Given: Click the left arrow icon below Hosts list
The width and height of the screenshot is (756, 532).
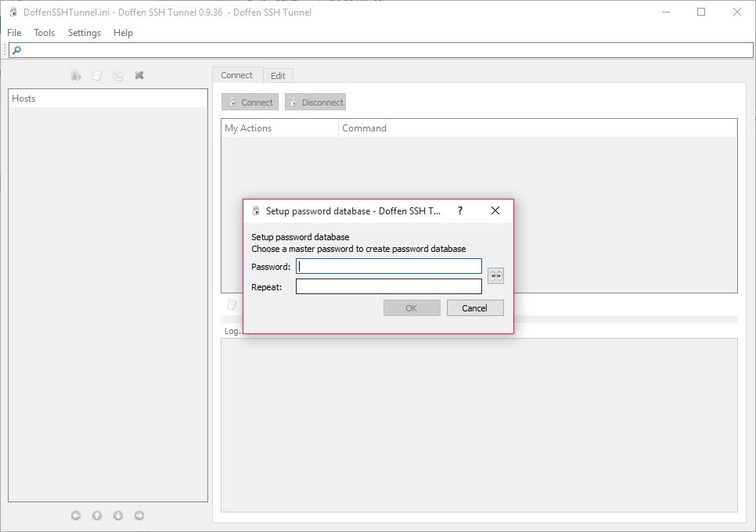Looking at the screenshot, I should (x=76, y=516).
